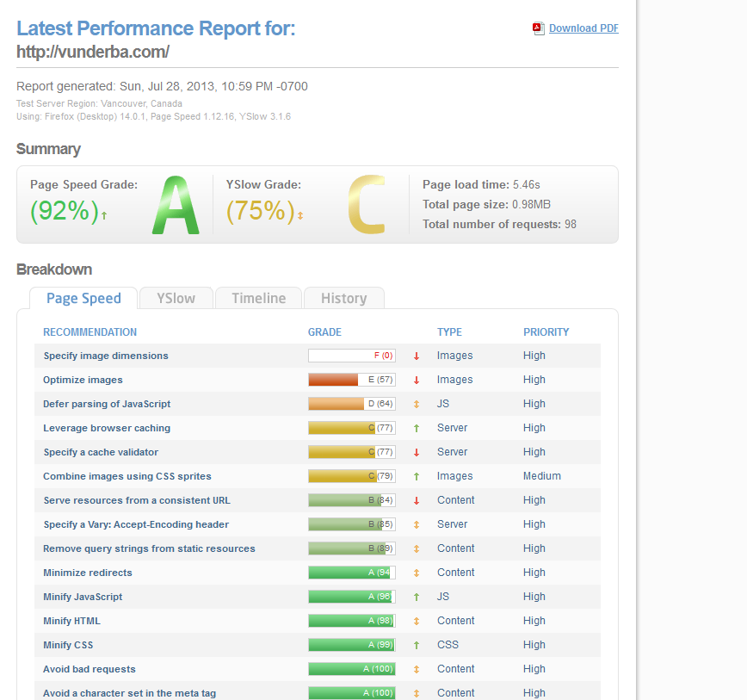This screenshot has height=700, width=747.
Task: Open the History tab
Action: tap(343, 298)
